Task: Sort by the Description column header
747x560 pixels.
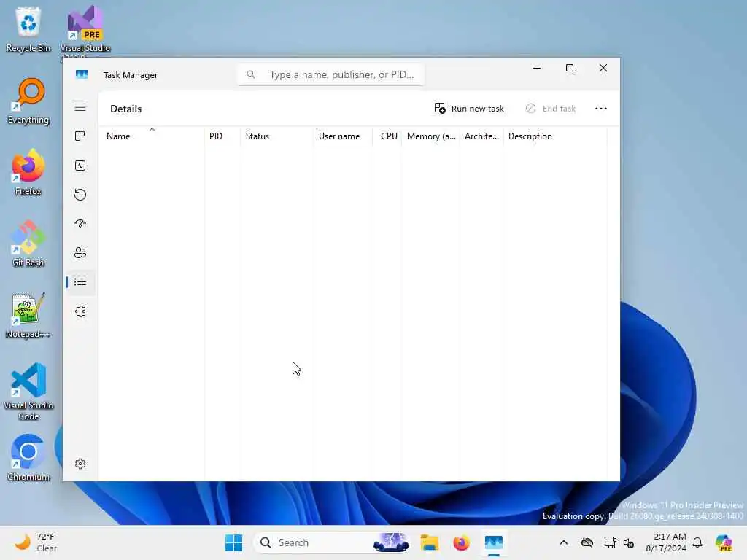Action: coord(555,136)
